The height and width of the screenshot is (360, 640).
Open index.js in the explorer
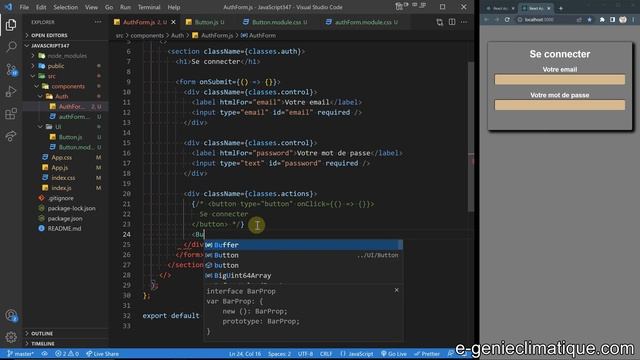(x=65, y=188)
